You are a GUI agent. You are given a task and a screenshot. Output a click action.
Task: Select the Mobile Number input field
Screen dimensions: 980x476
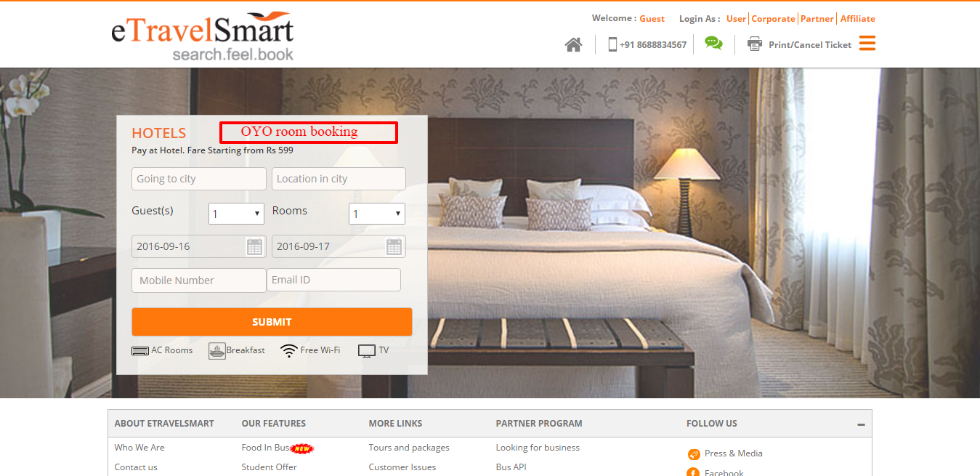[199, 281]
